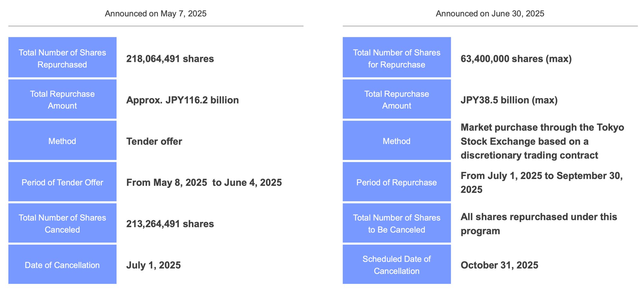Select the "July 1, 2025" cancellation date
Viewport: 644px width, 291px height.
[153, 265]
